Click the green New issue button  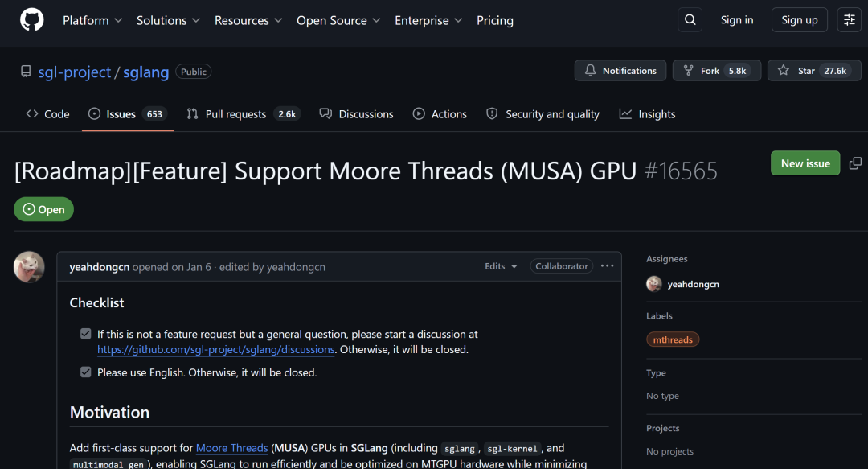click(x=805, y=163)
